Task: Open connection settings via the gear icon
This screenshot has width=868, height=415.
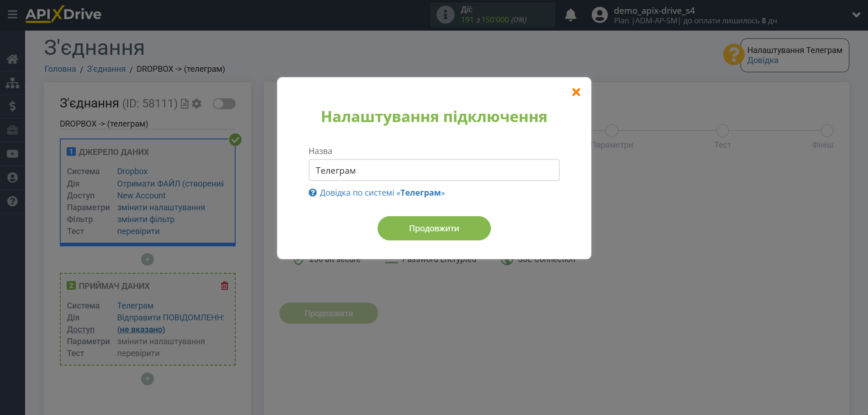Action: click(x=196, y=104)
